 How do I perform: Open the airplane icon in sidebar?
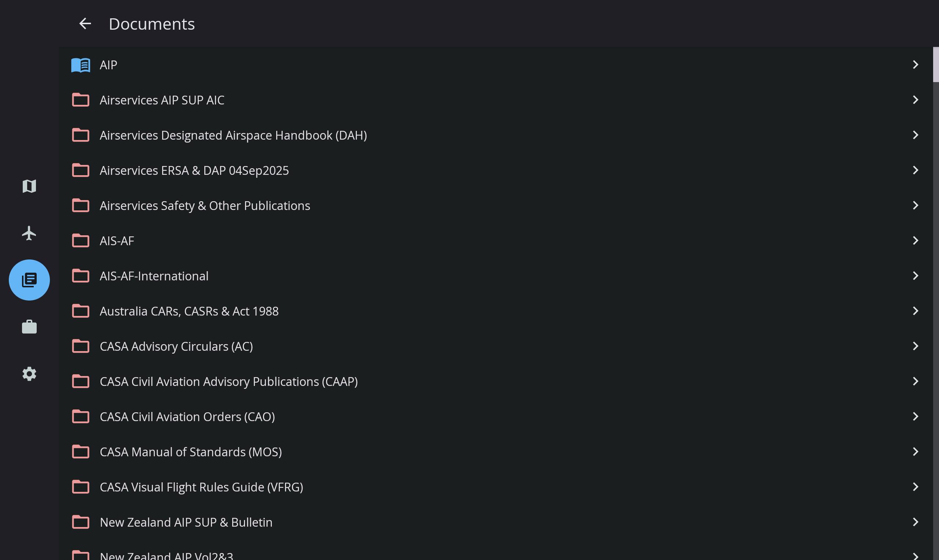click(x=29, y=233)
